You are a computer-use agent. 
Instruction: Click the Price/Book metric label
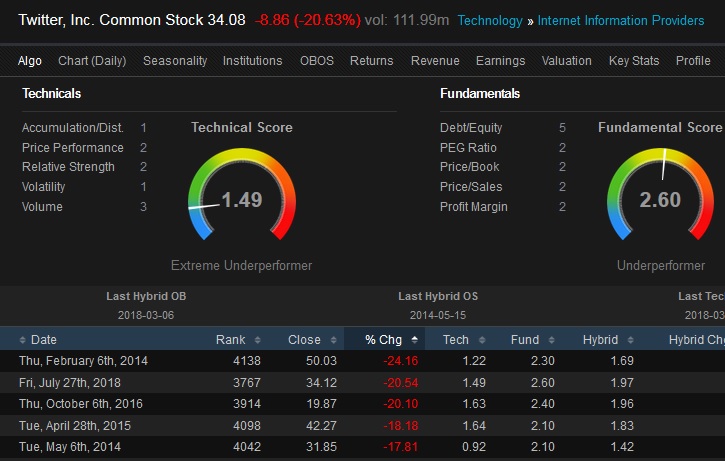pyautogui.click(x=469, y=166)
